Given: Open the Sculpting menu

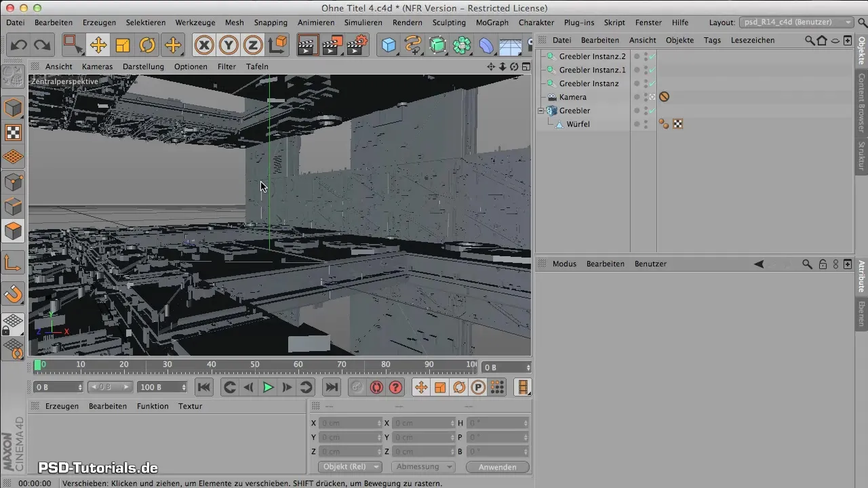Looking at the screenshot, I should pos(449,22).
